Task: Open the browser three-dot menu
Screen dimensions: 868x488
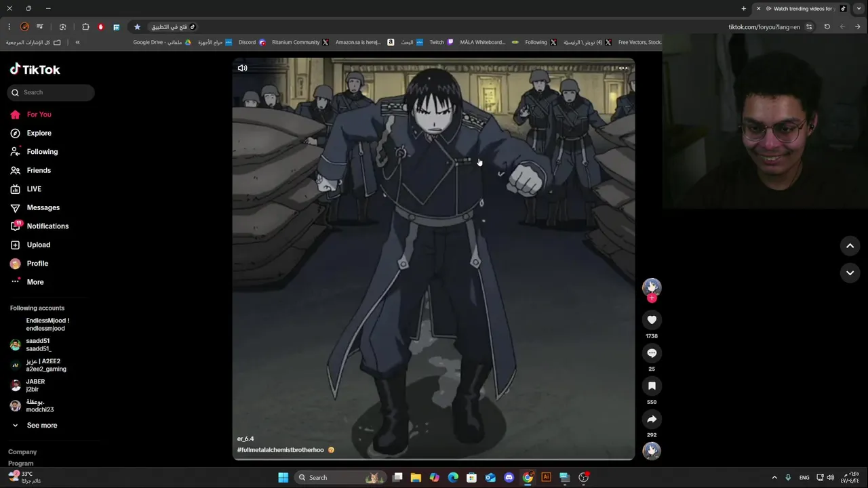Action: 9,27
